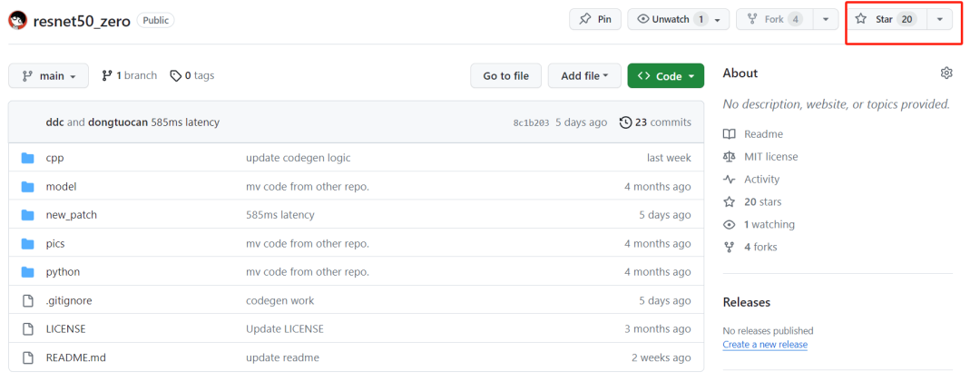Open the dongtuocan author link
Image resolution: width=980 pixels, height=381 pixels.
117,122
